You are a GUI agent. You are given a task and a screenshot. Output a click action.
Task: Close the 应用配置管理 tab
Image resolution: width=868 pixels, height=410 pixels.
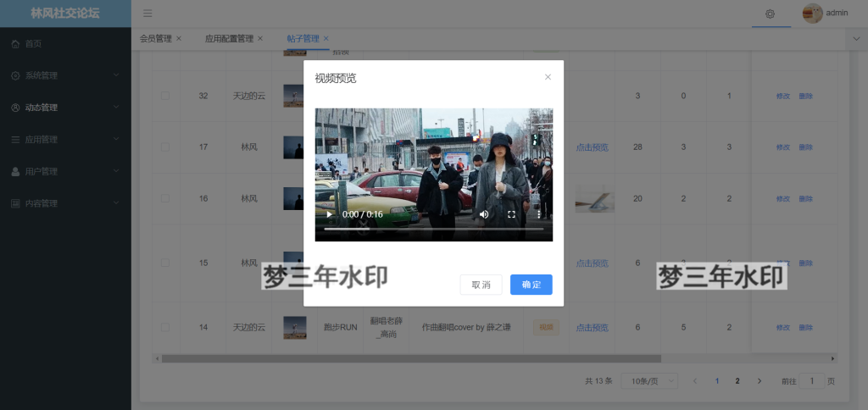click(260, 38)
